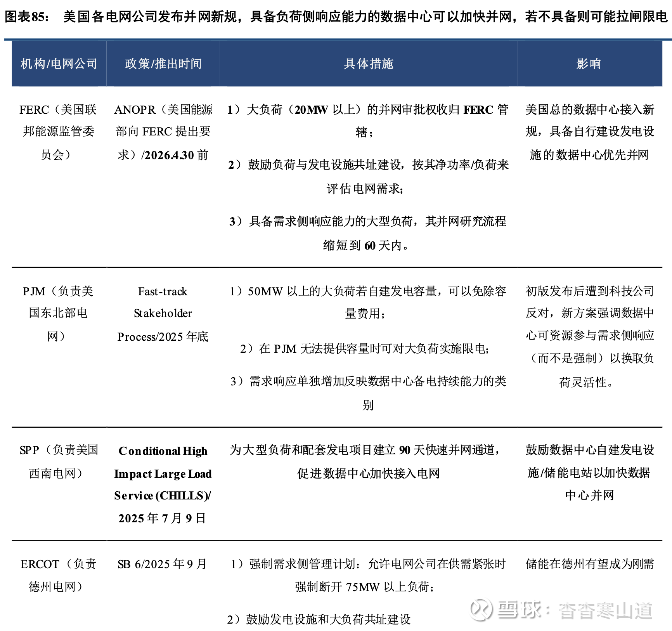The width and height of the screenshot is (672, 631).
Task: Click PJM measure 2 about 限电
Action: 365,348
